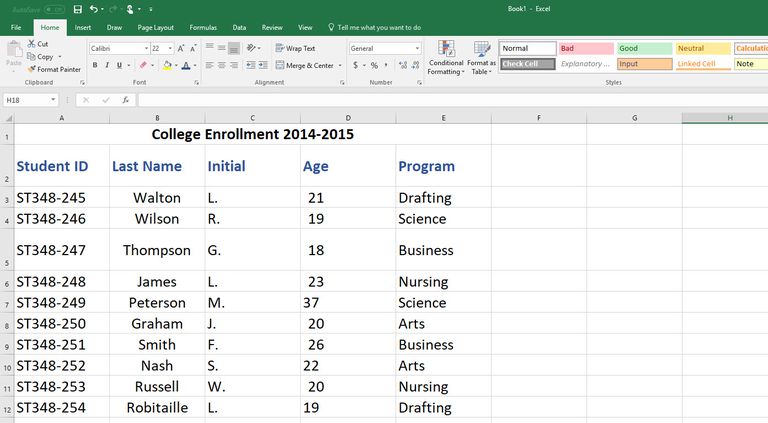
Task: Click the Wrap Text button
Action: 294,48
